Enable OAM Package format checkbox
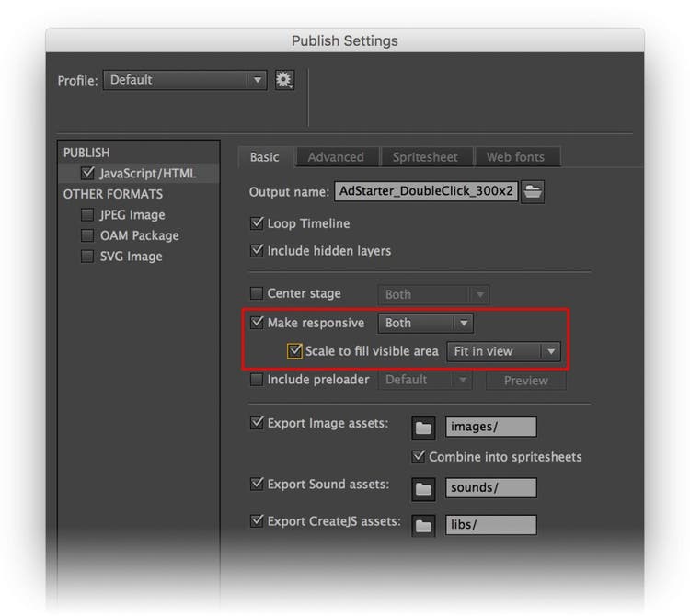690x616 pixels. (x=87, y=235)
